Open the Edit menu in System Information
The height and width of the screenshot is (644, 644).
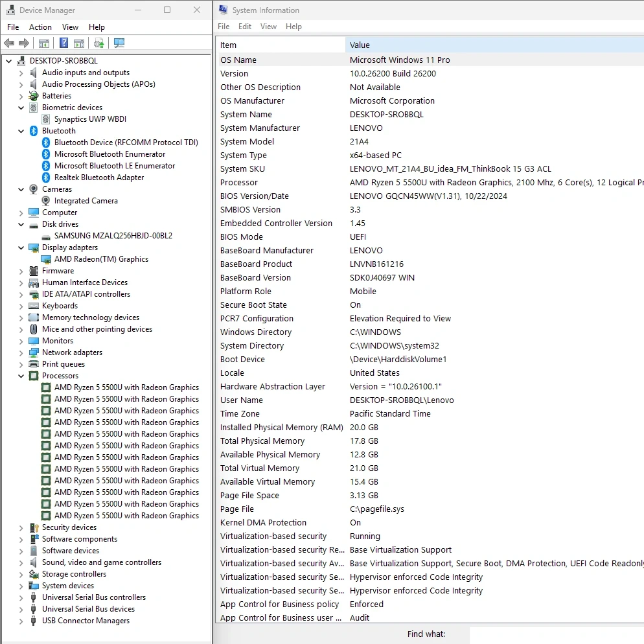tap(245, 27)
